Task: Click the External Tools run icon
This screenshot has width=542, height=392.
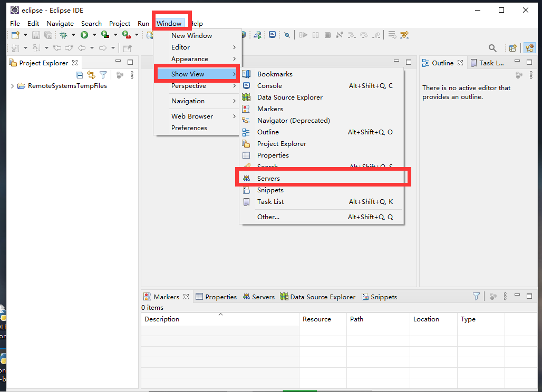Action: pos(127,35)
